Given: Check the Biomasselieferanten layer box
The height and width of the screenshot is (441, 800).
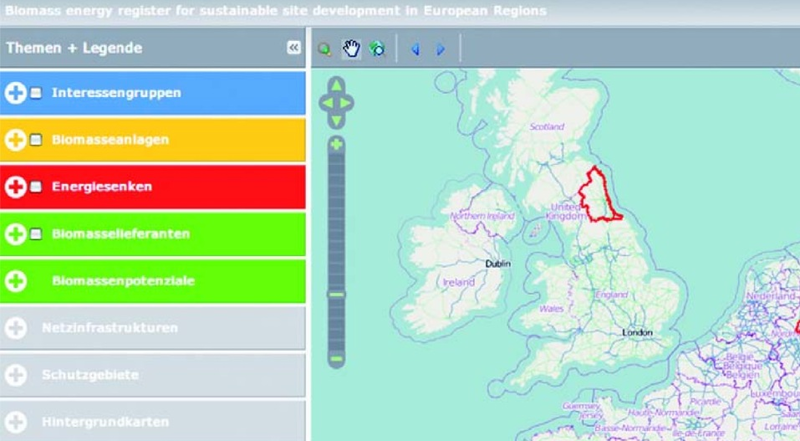Looking at the screenshot, I should point(36,235).
